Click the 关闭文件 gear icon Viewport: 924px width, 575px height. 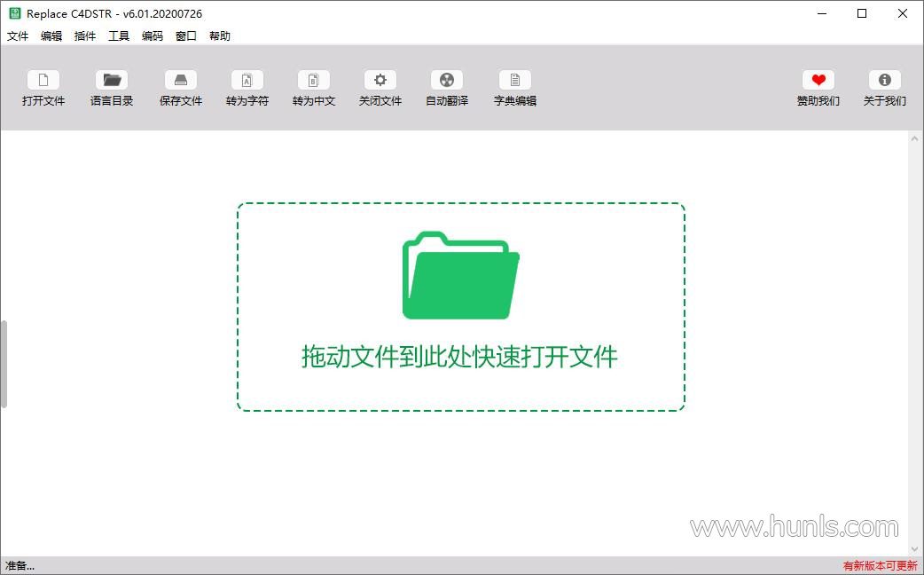pyautogui.click(x=380, y=80)
